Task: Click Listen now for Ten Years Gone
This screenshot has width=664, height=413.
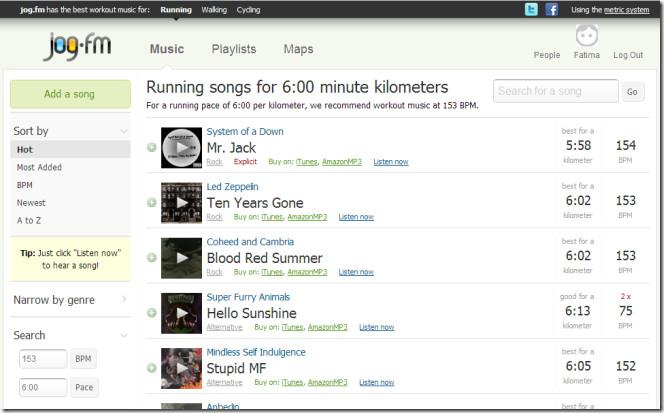Action: (356, 217)
